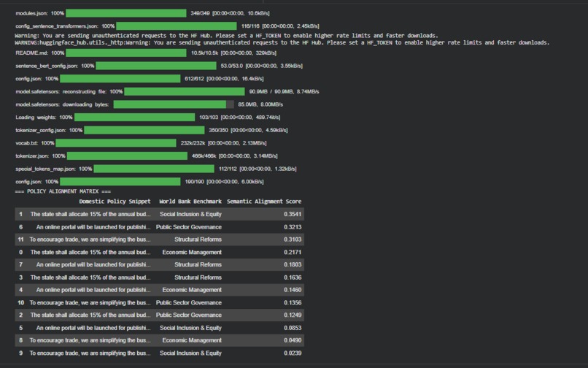Image resolution: width=588 pixels, height=368 pixels.
Task: Click 'Economic Management' in the 0.0490 row
Action: click(x=192, y=340)
